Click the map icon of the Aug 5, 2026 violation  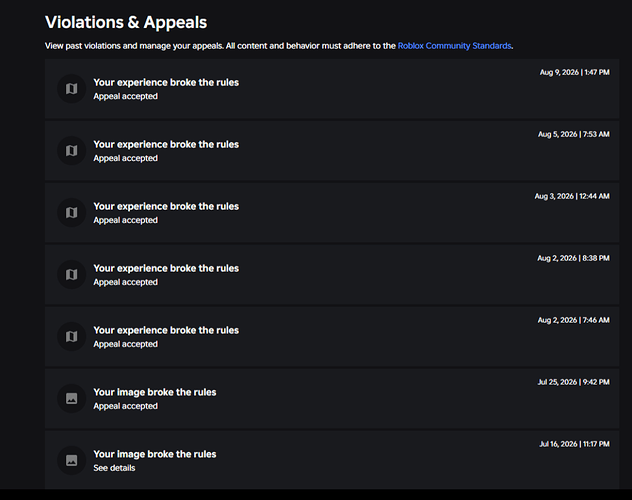pos(71,151)
